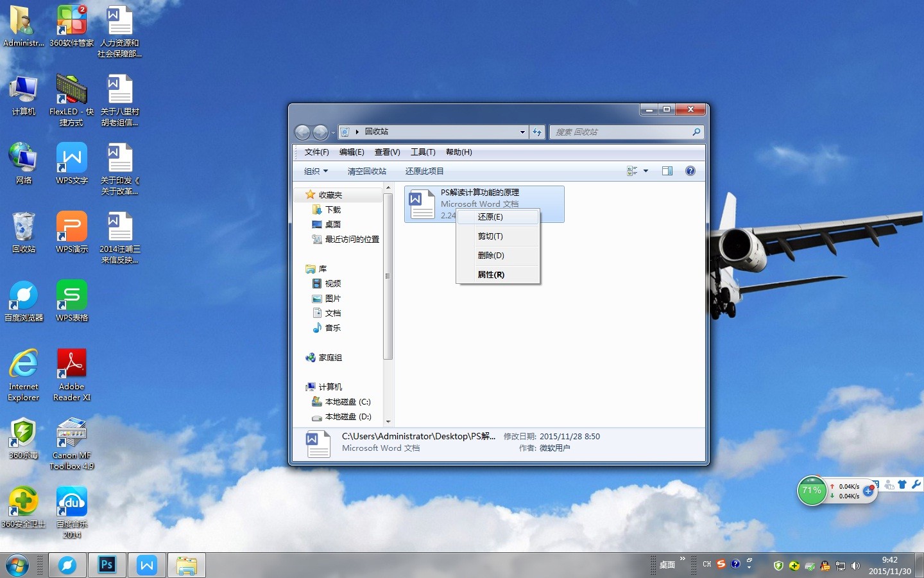
Task: Select 下载 folder in the sidebar
Action: 332,210
